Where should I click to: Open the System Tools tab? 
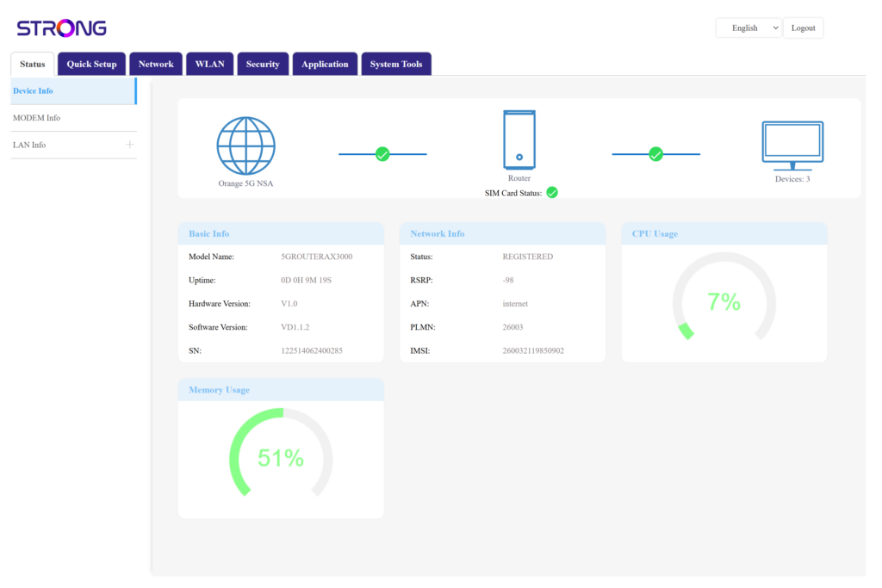[396, 65]
